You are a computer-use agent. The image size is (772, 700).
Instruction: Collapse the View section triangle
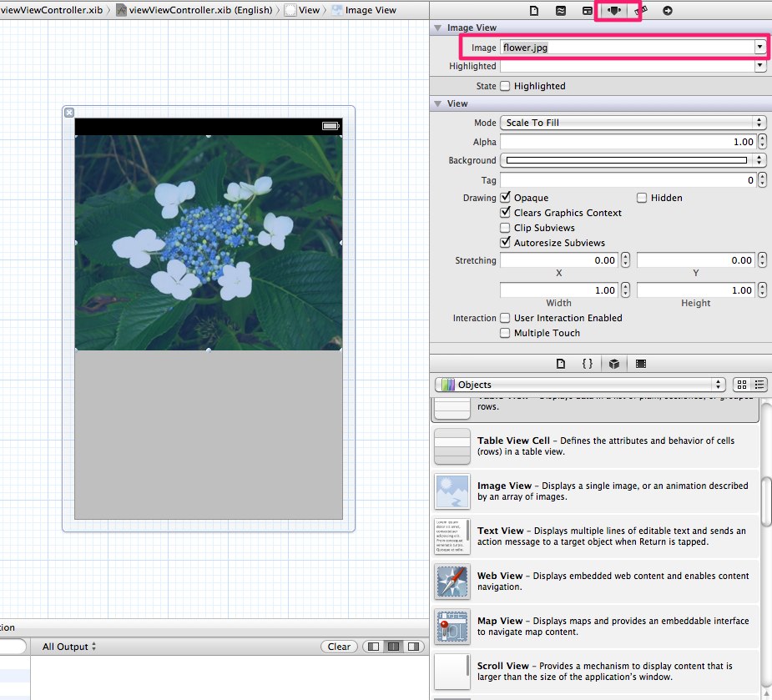tap(437, 103)
